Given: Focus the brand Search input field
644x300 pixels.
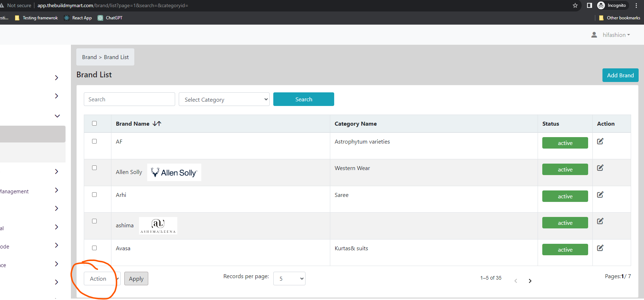Looking at the screenshot, I should [129, 99].
